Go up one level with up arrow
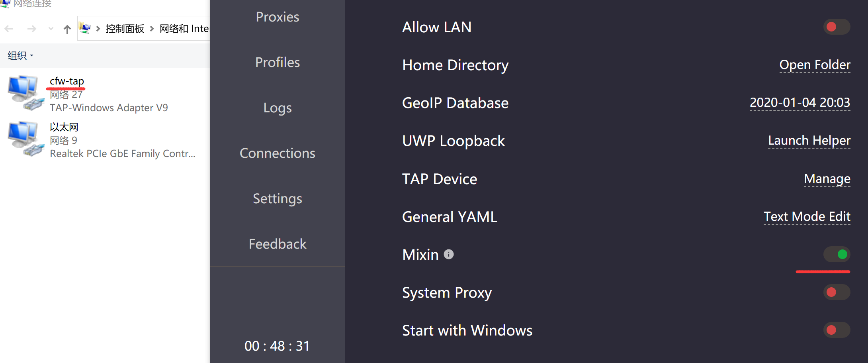The height and width of the screenshot is (363, 868). coord(67,29)
